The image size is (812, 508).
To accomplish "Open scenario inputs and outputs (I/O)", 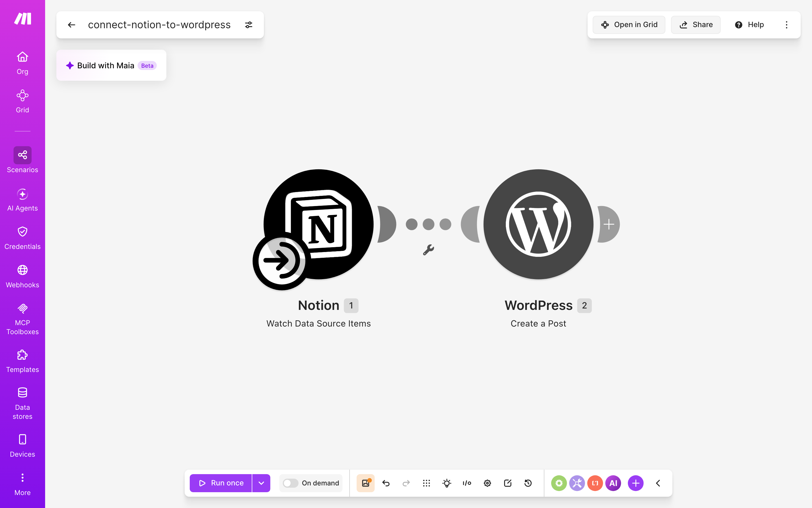I will click(467, 483).
